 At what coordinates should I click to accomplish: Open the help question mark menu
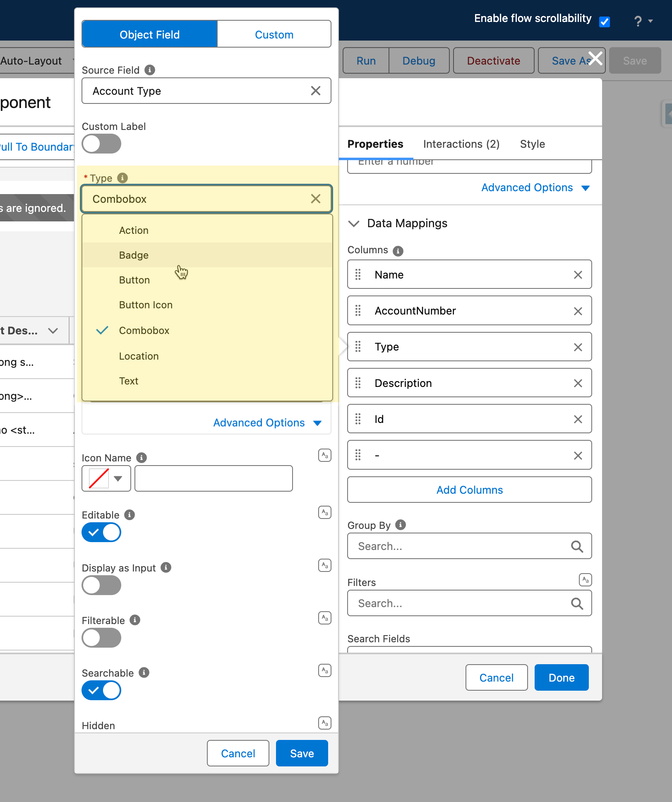[x=643, y=21]
